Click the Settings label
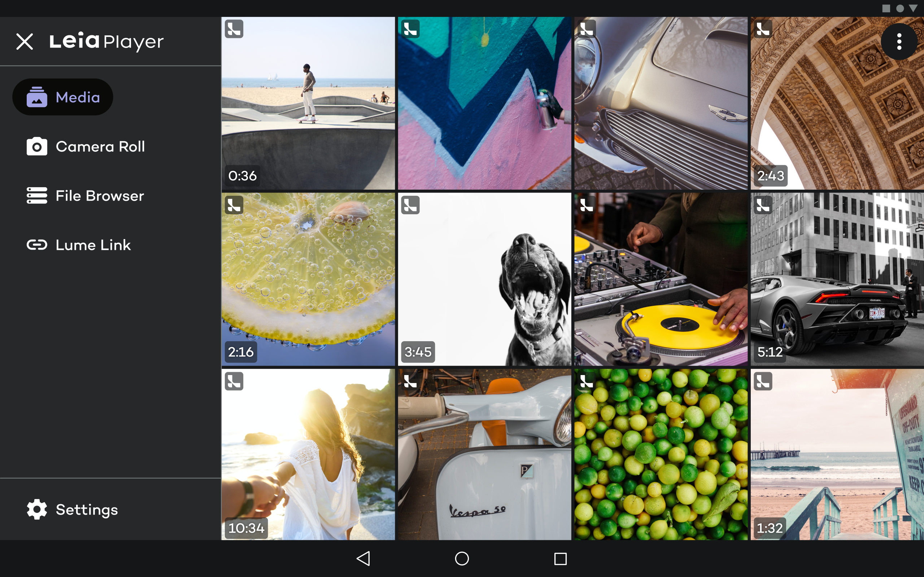Screen dimensions: 924x577 [87, 510]
